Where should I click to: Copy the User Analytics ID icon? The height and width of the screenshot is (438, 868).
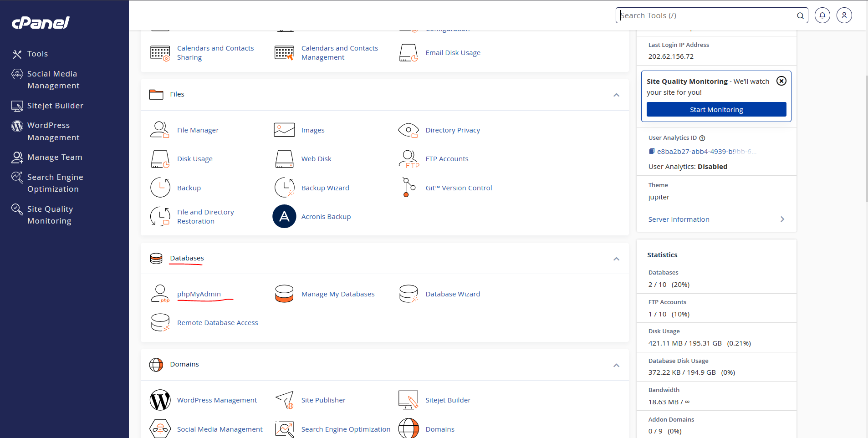click(x=652, y=151)
